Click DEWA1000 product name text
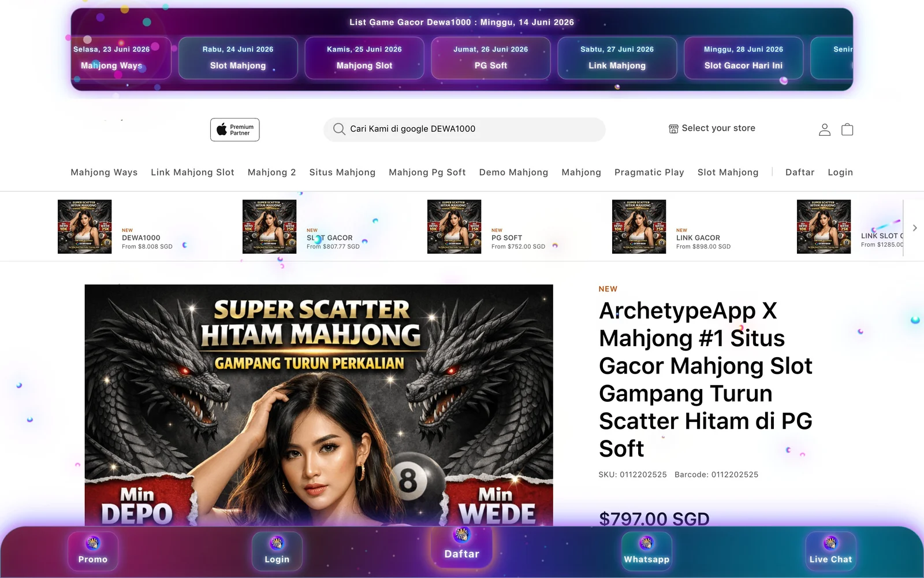Image resolution: width=924 pixels, height=578 pixels. tap(141, 238)
